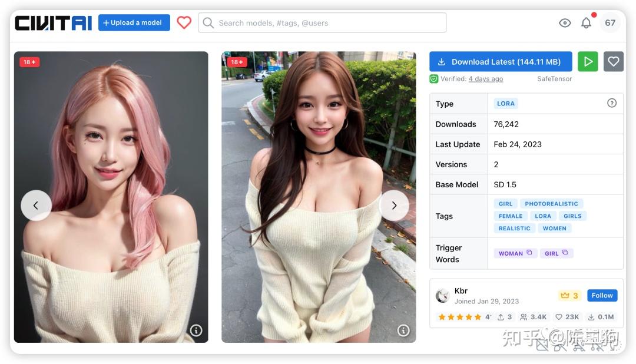Go back using the left carousel arrow
Viewport: 636px width, 364px height.
[x=36, y=205]
